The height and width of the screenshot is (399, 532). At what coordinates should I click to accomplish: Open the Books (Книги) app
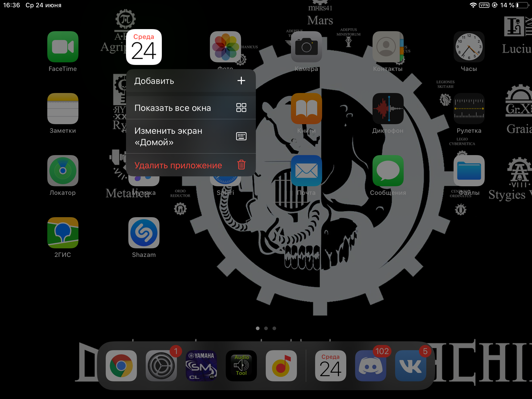(306, 109)
